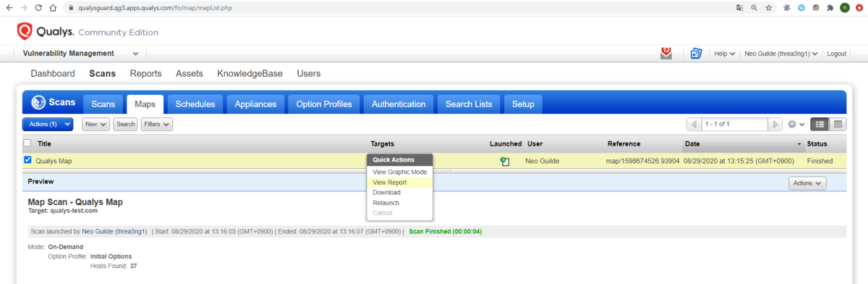Open the Users section
The height and width of the screenshot is (284, 868).
[x=309, y=73]
